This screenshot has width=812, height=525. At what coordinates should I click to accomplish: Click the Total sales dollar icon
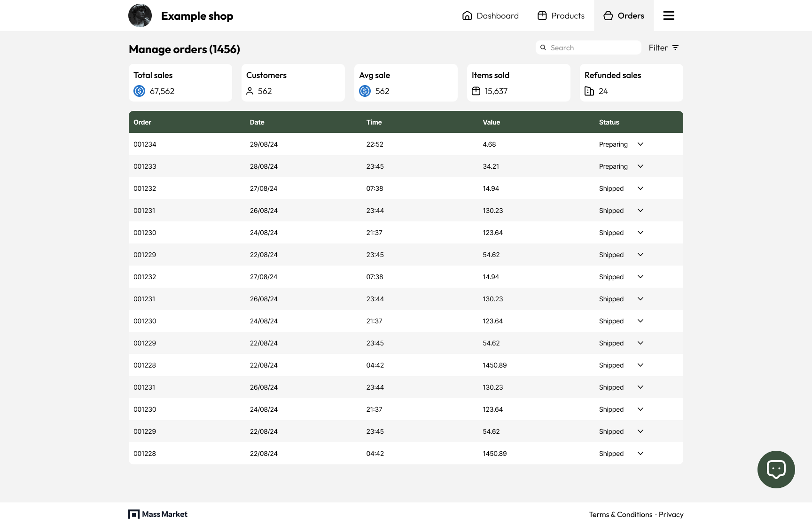pyautogui.click(x=140, y=91)
